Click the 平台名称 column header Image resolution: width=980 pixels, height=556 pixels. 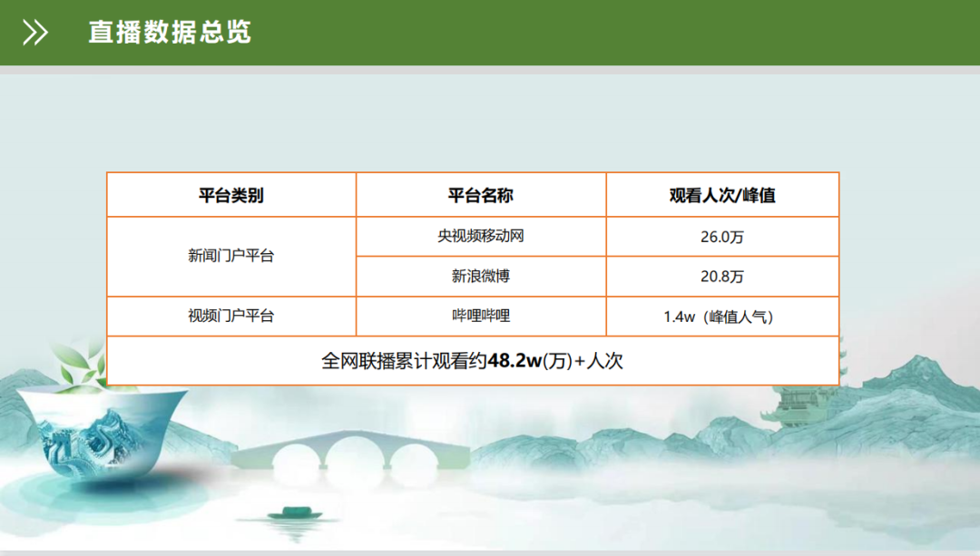(x=481, y=195)
